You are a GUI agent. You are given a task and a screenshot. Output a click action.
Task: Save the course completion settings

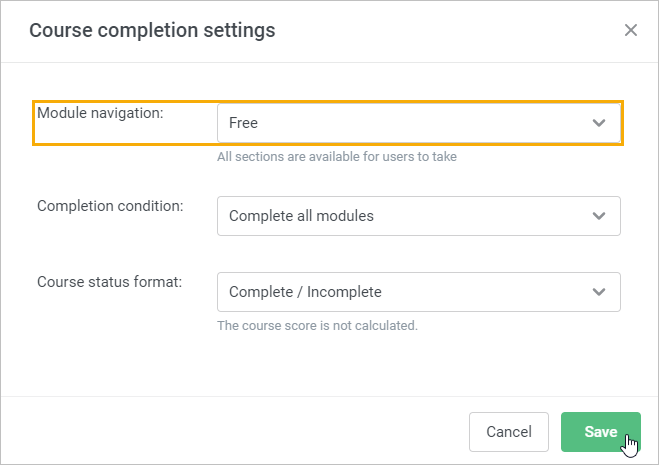point(601,432)
